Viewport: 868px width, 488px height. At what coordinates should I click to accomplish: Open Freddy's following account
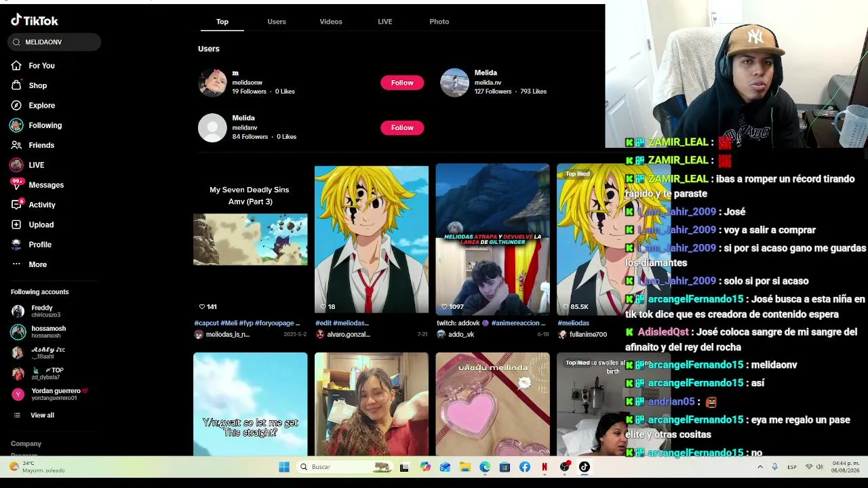41,311
